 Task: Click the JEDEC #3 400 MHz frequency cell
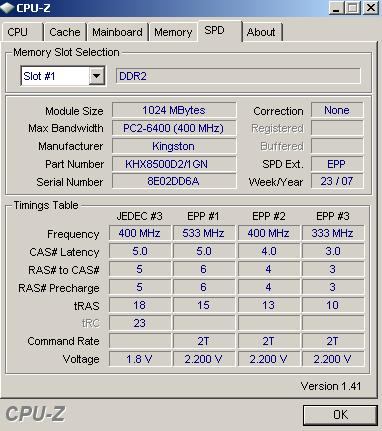[140, 233]
